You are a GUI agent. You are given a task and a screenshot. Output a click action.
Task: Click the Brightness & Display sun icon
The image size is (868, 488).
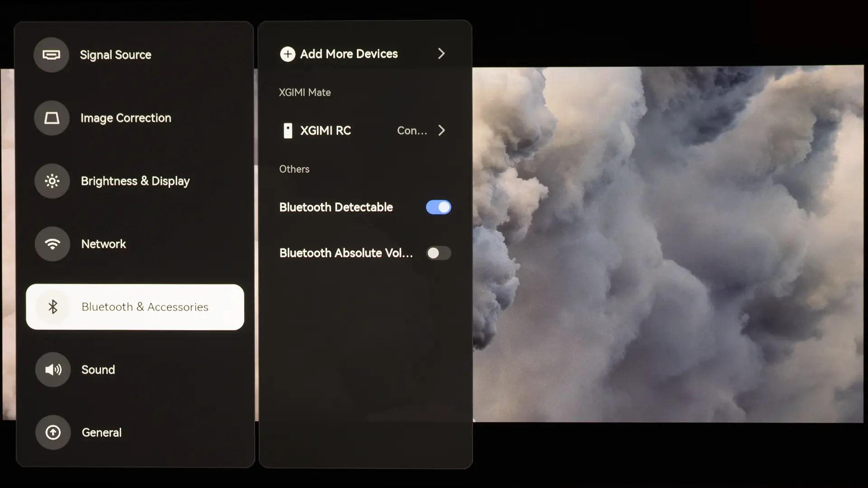click(x=52, y=181)
